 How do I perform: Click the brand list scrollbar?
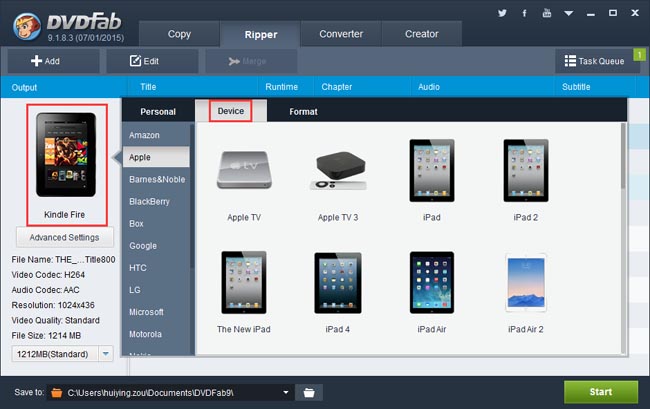click(x=192, y=196)
